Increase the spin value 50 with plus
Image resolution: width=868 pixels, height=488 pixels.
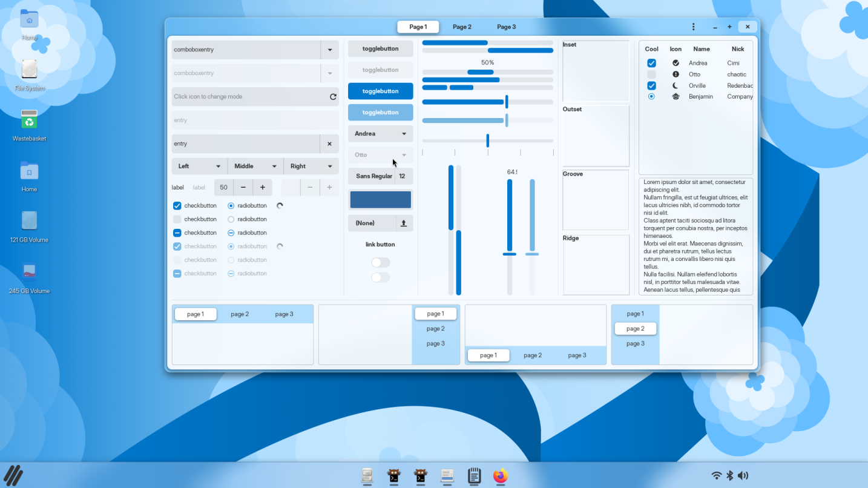tap(263, 188)
